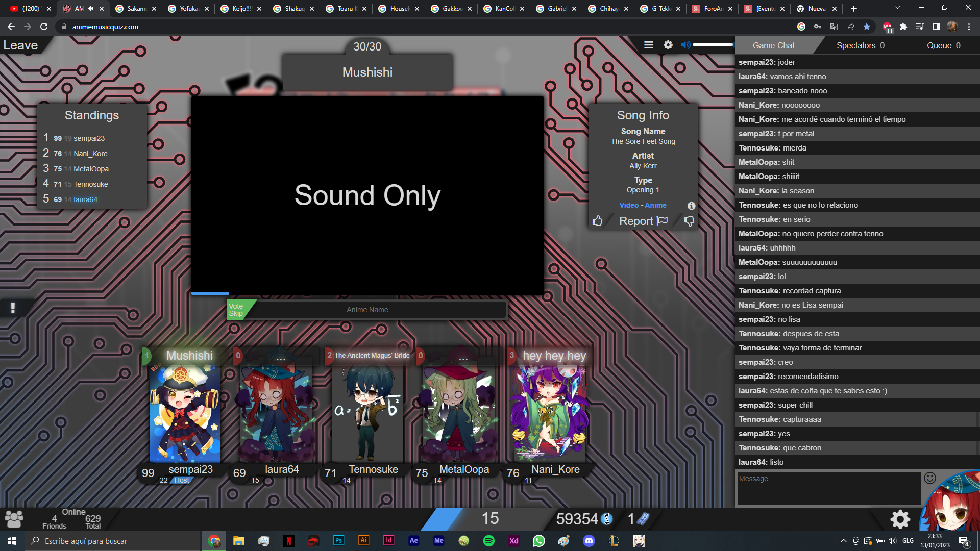The width and height of the screenshot is (980, 551).
Task: Report the current song
Action: point(643,221)
